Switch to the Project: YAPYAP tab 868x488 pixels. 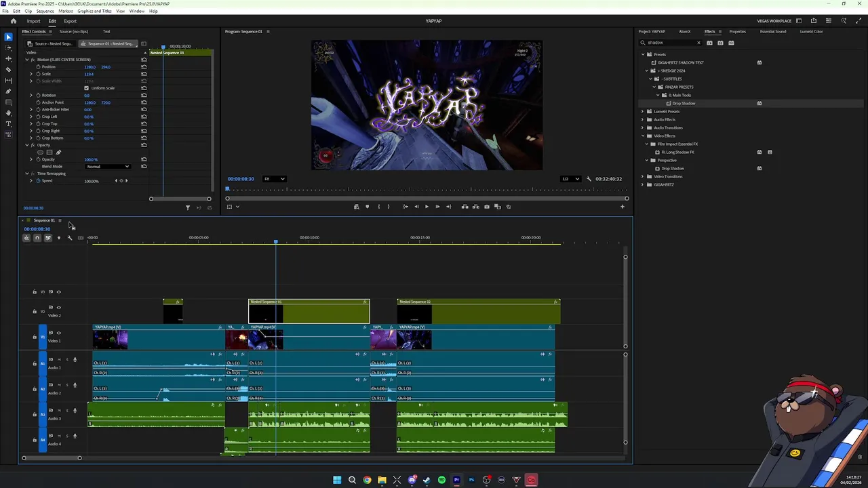pyautogui.click(x=652, y=32)
